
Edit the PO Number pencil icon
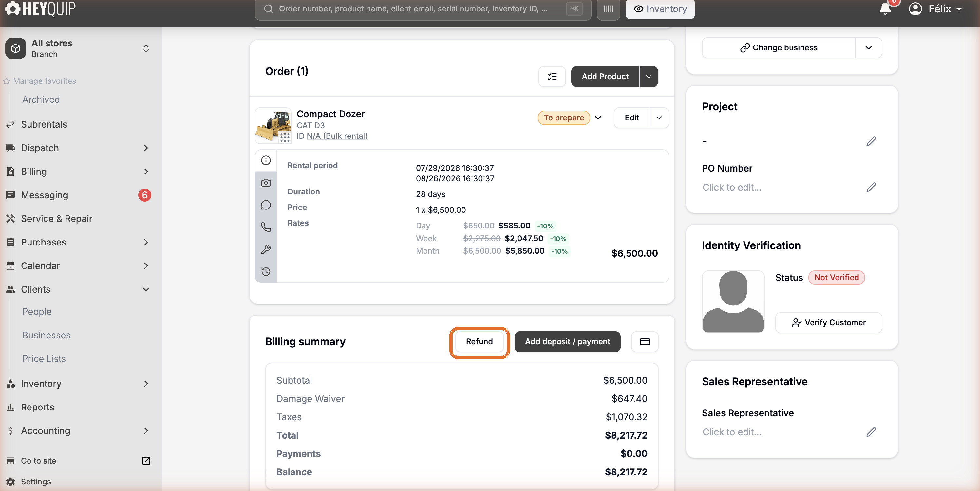(871, 188)
